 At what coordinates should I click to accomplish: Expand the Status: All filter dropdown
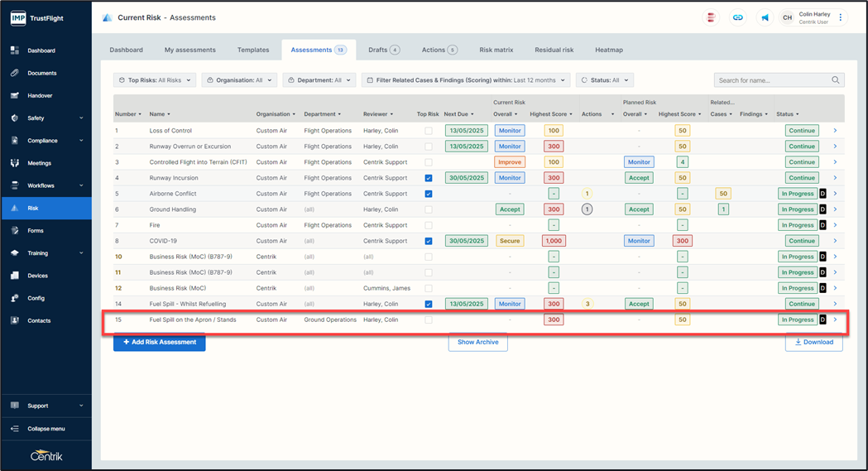(604, 80)
